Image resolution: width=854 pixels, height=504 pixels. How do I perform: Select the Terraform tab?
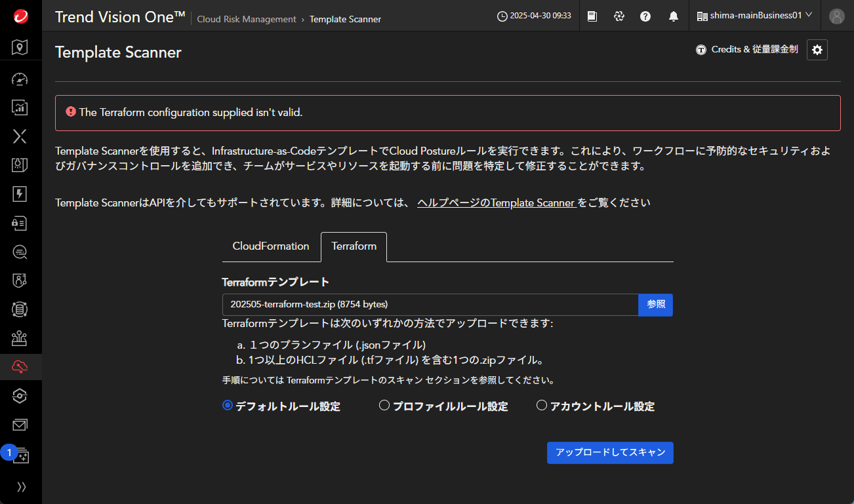point(354,246)
